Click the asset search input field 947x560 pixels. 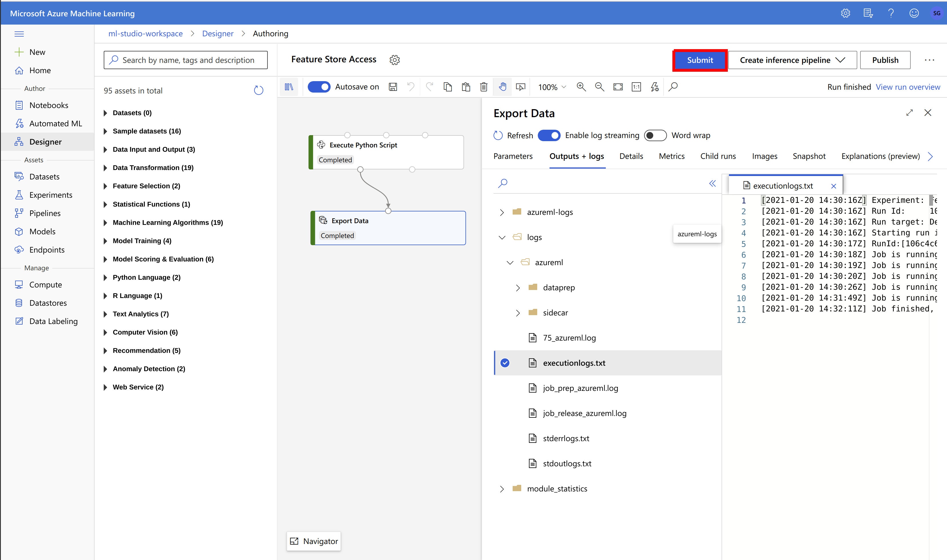186,60
